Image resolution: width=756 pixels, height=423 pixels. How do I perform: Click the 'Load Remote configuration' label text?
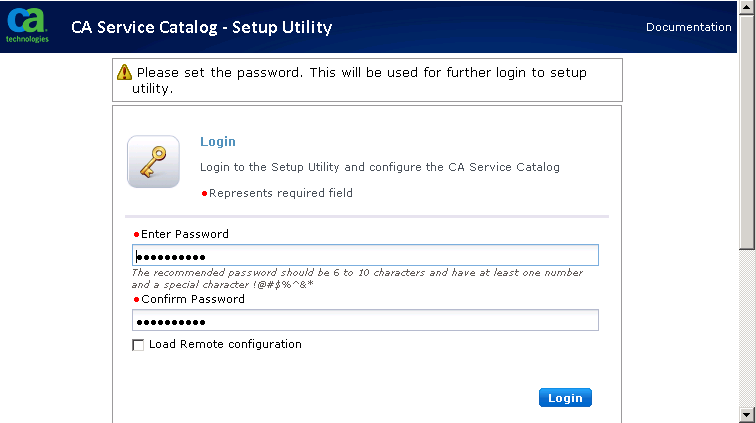pos(225,344)
